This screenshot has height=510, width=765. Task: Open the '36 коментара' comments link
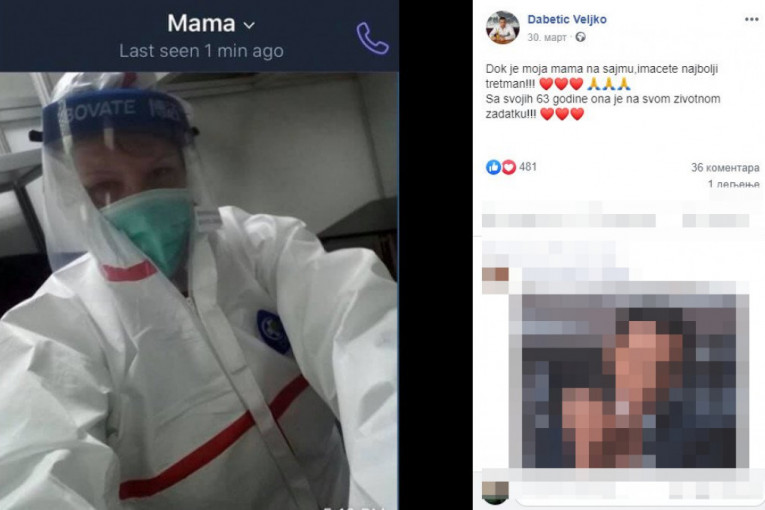point(725,168)
